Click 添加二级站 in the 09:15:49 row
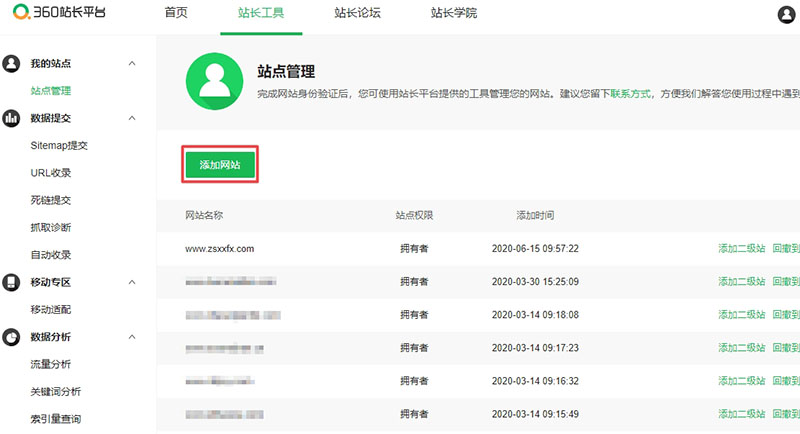This screenshot has width=800, height=434. coord(742,414)
